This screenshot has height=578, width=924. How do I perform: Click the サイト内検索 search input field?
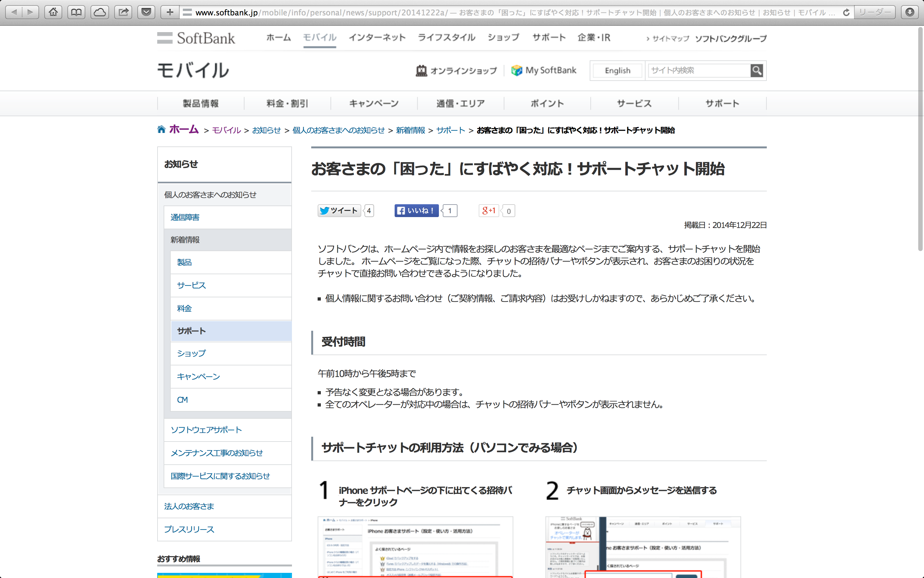coord(699,70)
